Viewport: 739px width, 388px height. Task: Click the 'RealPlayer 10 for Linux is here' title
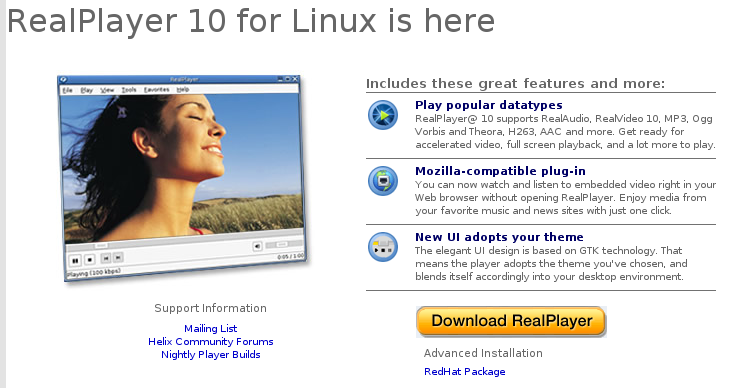click(x=251, y=21)
